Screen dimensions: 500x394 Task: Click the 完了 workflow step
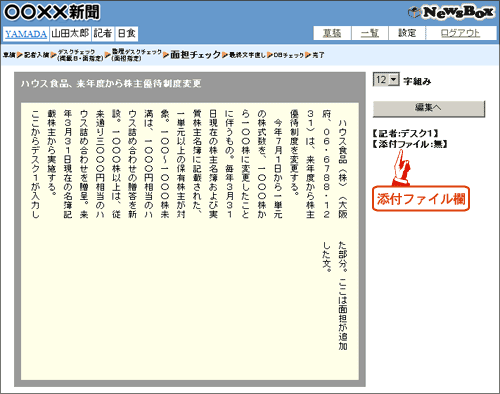pyautogui.click(x=318, y=55)
